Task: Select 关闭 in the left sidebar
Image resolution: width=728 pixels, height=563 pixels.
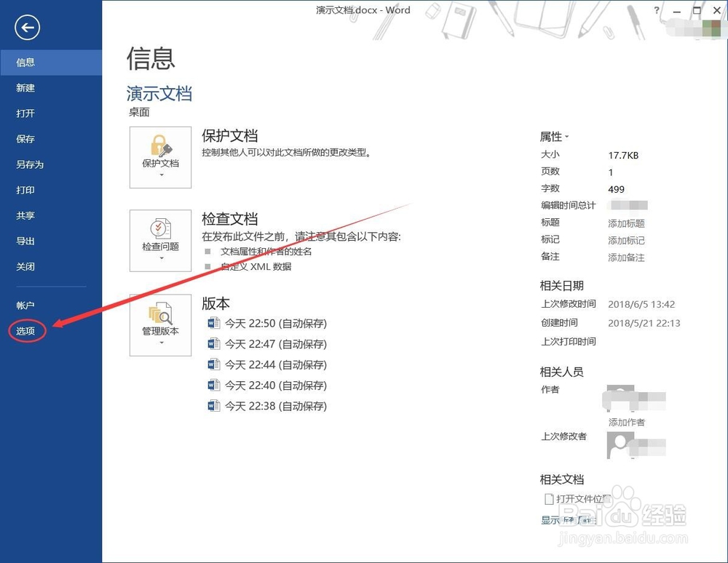Action: click(51, 266)
